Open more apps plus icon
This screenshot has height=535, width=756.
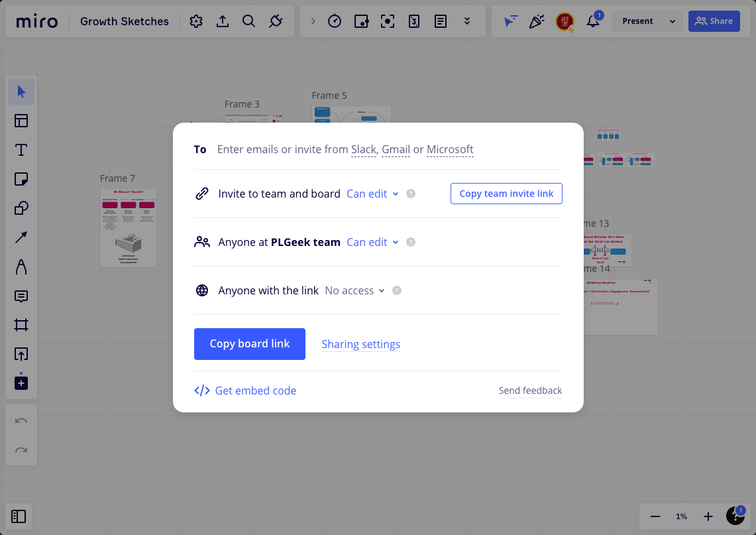(x=21, y=383)
